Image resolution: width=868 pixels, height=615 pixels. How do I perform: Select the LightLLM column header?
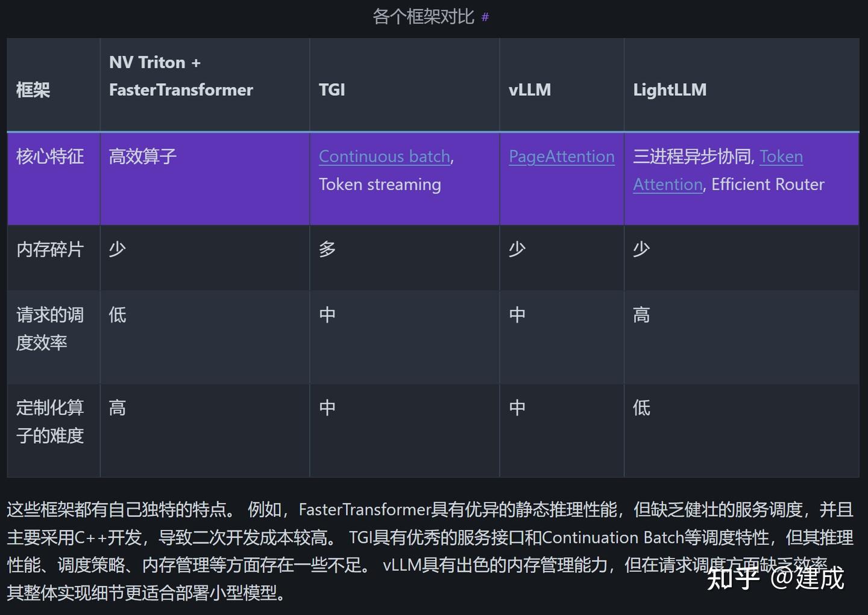[670, 89]
